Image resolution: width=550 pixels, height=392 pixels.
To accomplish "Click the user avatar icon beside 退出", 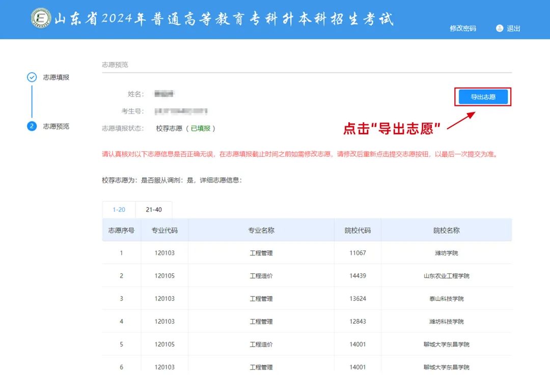I will click(499, 29).
